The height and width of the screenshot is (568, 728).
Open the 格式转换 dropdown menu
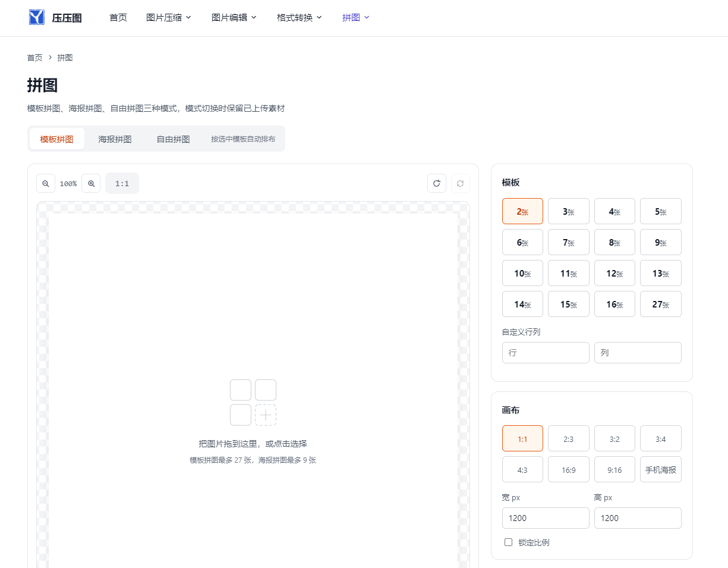click(x=300, y=18)
